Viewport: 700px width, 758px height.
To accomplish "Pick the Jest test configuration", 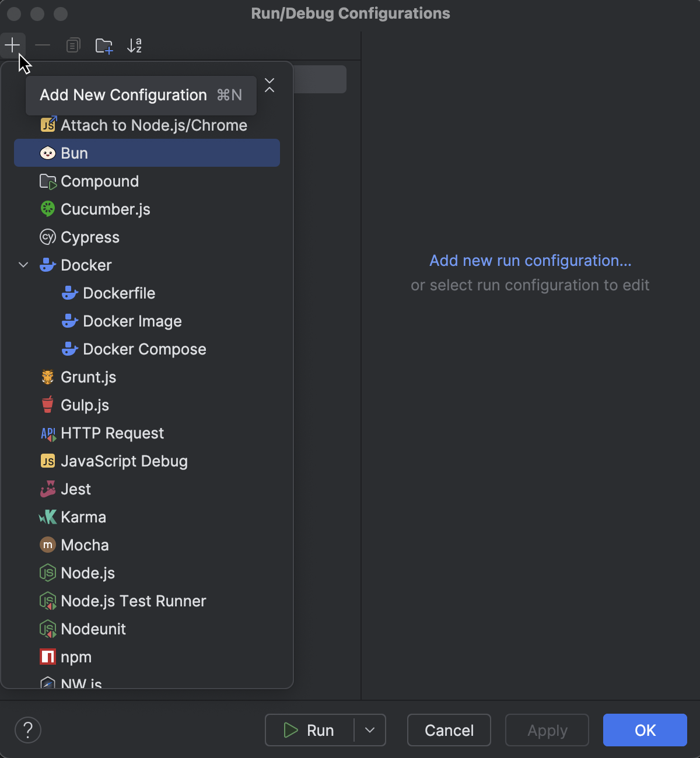I will (76, 489).
